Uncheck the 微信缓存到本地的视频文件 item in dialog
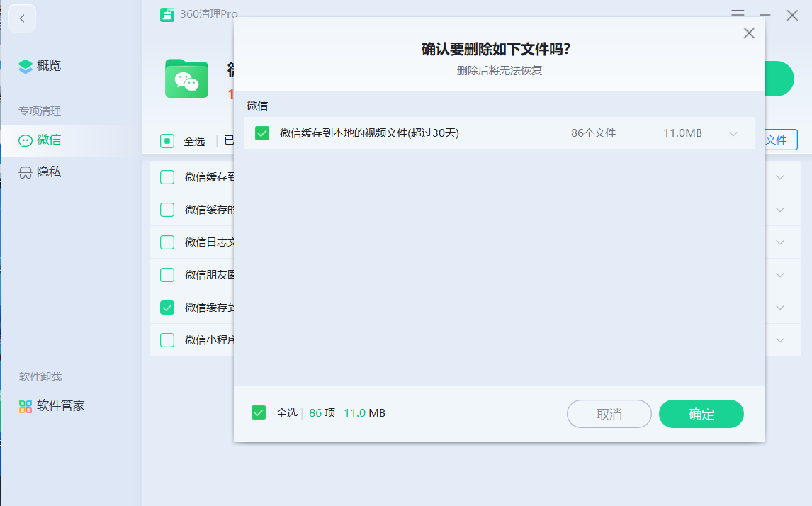Viewport: 812px width, 506px height. click(x=261, y=133)
